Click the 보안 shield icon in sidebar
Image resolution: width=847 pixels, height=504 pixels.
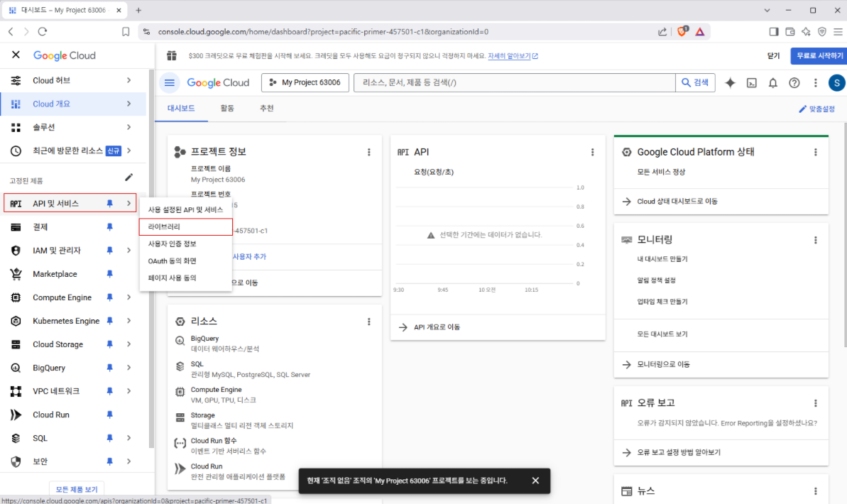[16, 461]
